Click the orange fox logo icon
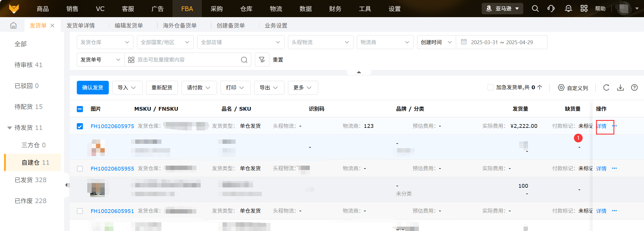Viewport: 644px width, 231px height. (14, 9)
